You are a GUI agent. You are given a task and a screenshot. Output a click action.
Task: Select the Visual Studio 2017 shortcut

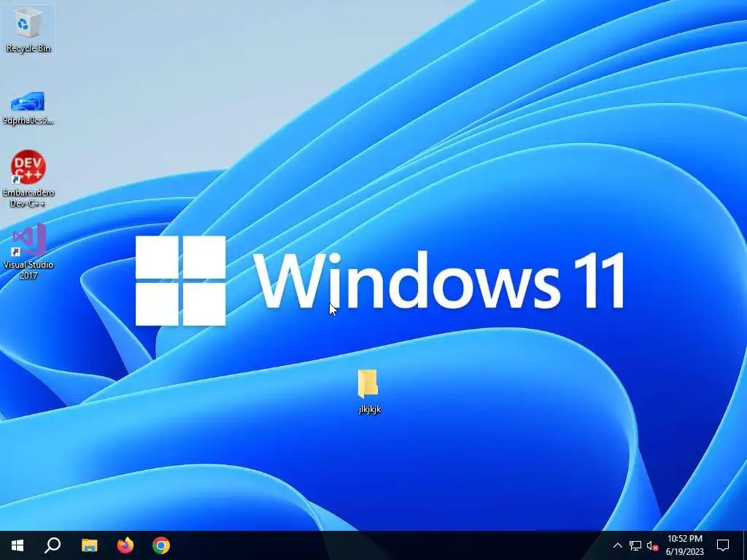tap(28, 251)
